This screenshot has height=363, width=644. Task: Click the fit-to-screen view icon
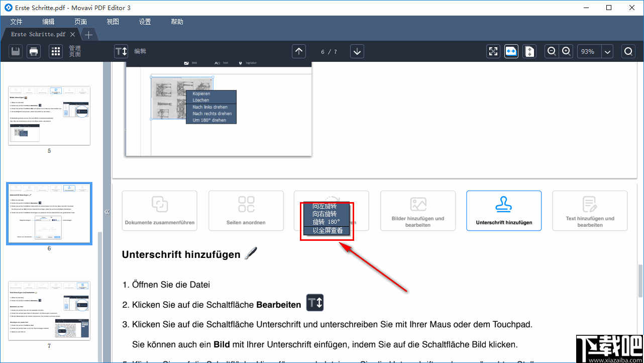493,51
